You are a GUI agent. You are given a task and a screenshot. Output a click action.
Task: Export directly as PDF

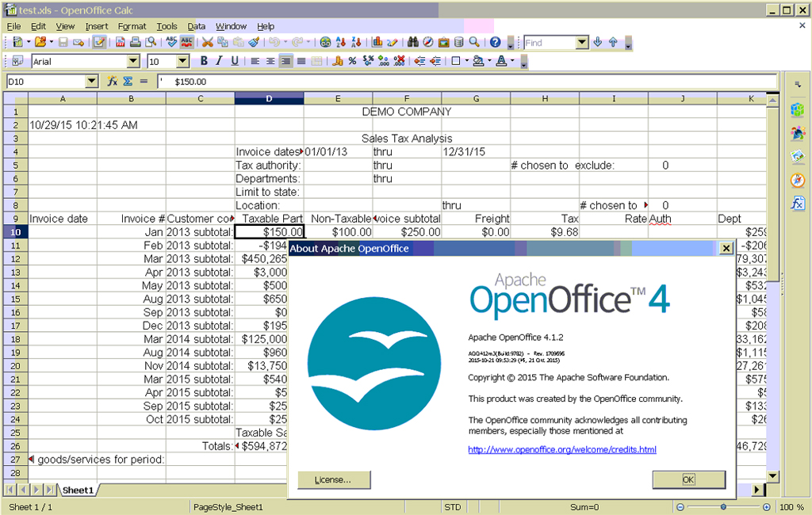(121, 43)
